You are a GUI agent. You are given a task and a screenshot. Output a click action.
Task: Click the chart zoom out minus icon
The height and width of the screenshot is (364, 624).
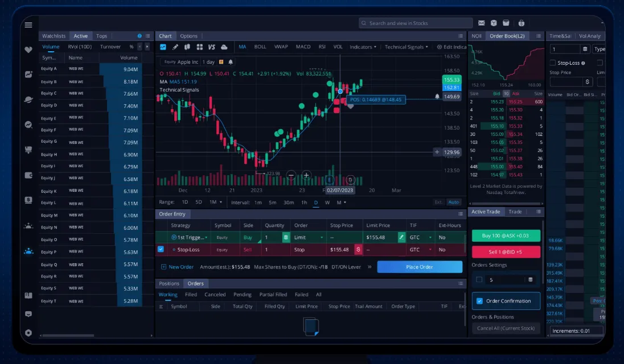coord(292,175)
